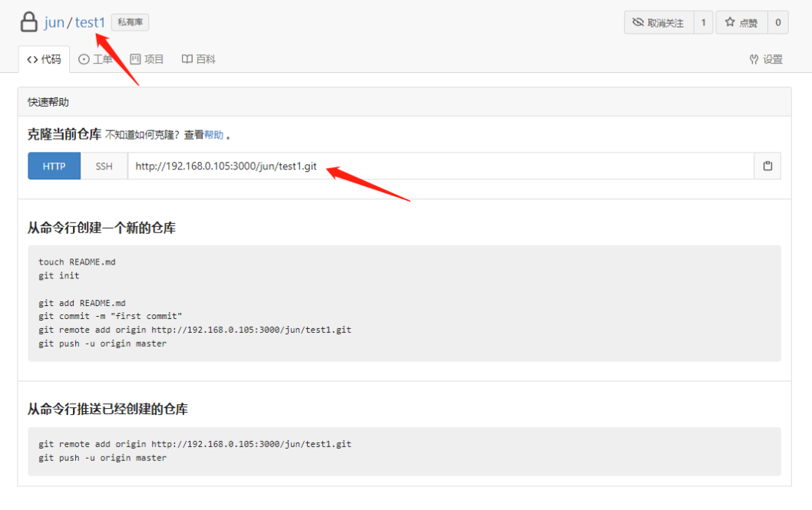Click the issue circle icon on 工单

coord(84,60)
